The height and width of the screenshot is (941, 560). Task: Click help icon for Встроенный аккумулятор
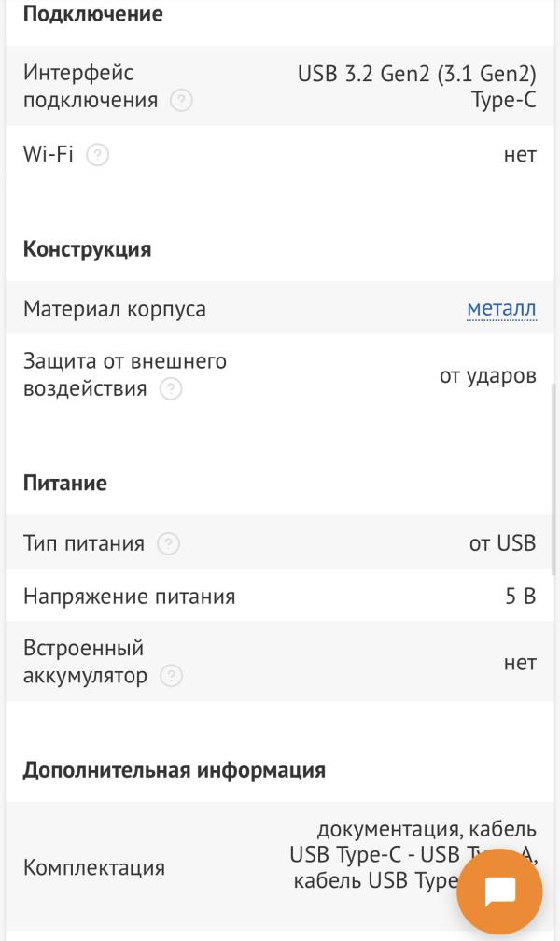tap(171, 676)
